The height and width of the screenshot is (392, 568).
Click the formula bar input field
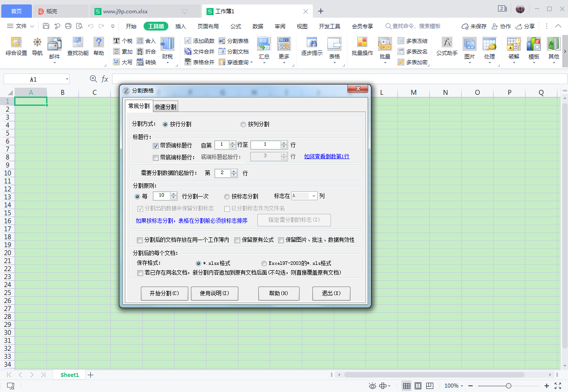coord(339,79)
